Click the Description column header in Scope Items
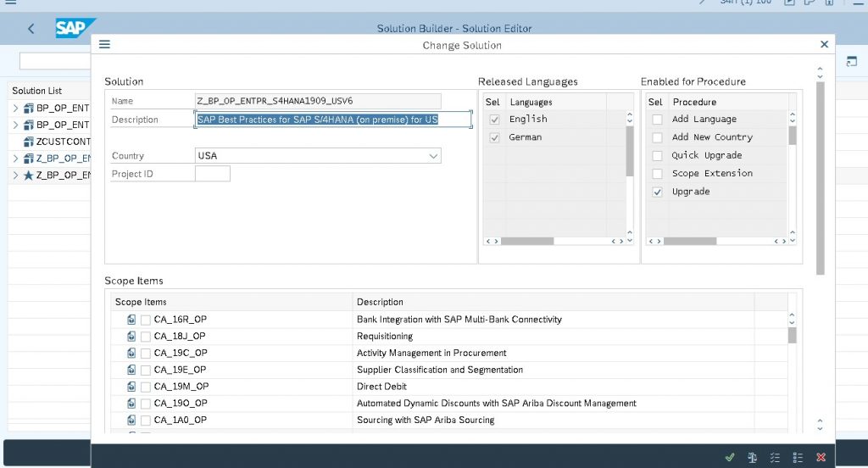This screenshot has width=868, height=468. pyautogui.click(x=553, y=302)
